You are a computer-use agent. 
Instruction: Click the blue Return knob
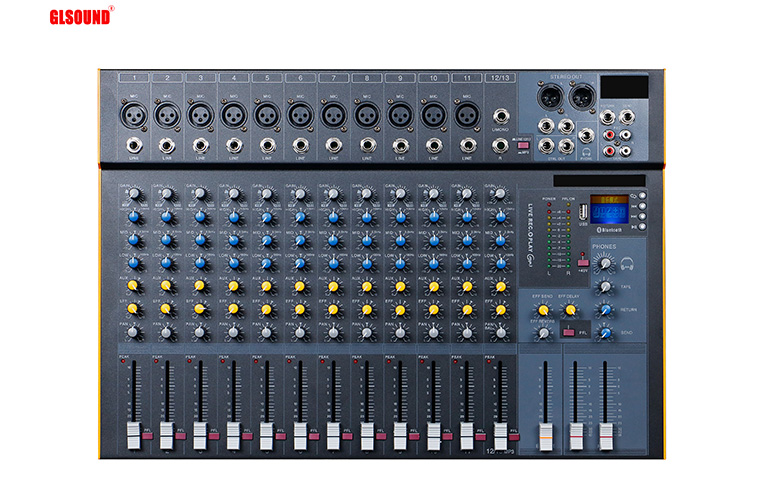click(x=605, y=310)
